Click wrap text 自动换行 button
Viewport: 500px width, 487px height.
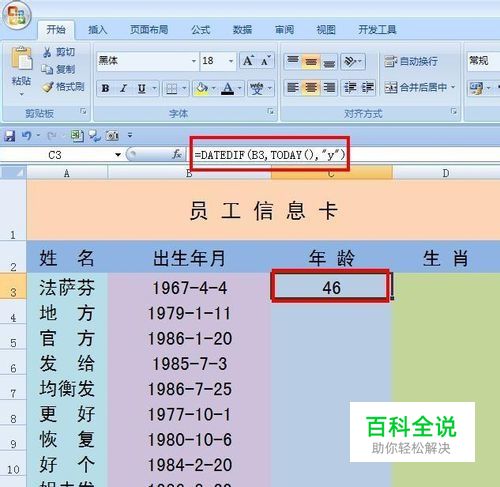tap(411, 61)
